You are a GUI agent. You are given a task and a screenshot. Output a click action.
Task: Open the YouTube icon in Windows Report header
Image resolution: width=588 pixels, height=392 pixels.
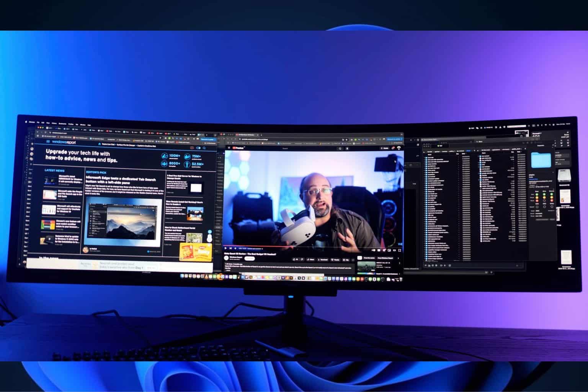(192, 147)
